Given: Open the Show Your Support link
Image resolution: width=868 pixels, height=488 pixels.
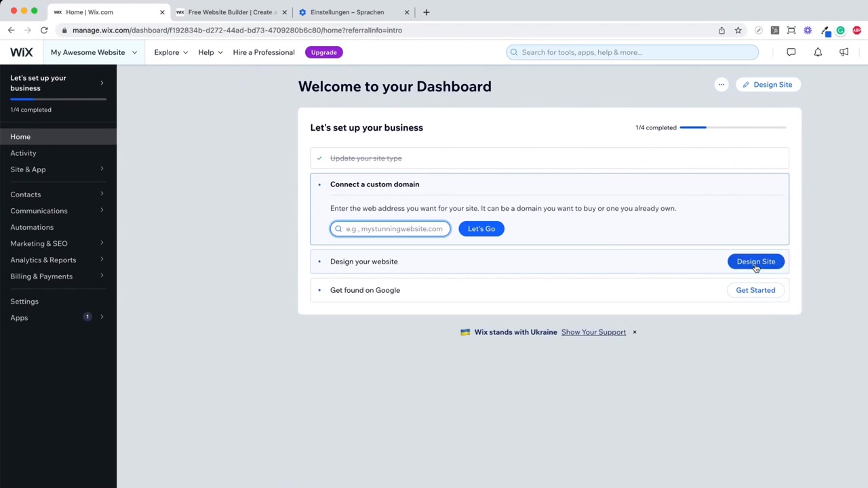Looking at the screenshot, I should pyautogui.click(x=593, y=332).
